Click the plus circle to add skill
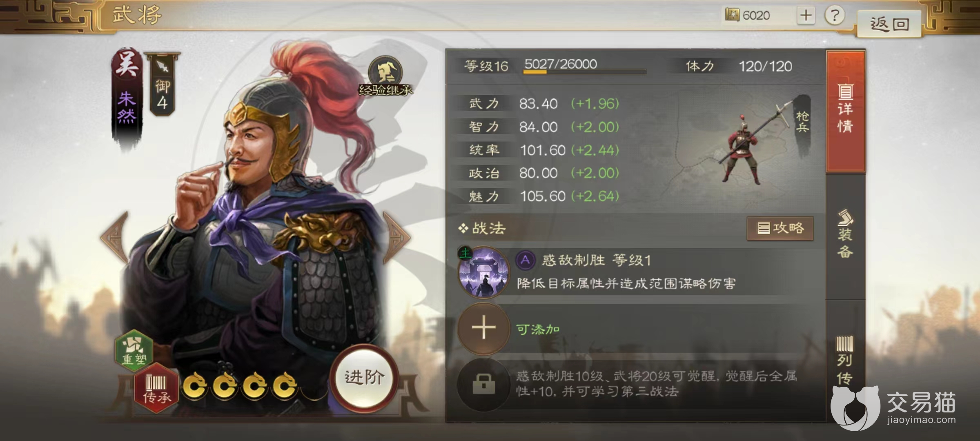Screen dimensions: 980x441 (483, 328)
